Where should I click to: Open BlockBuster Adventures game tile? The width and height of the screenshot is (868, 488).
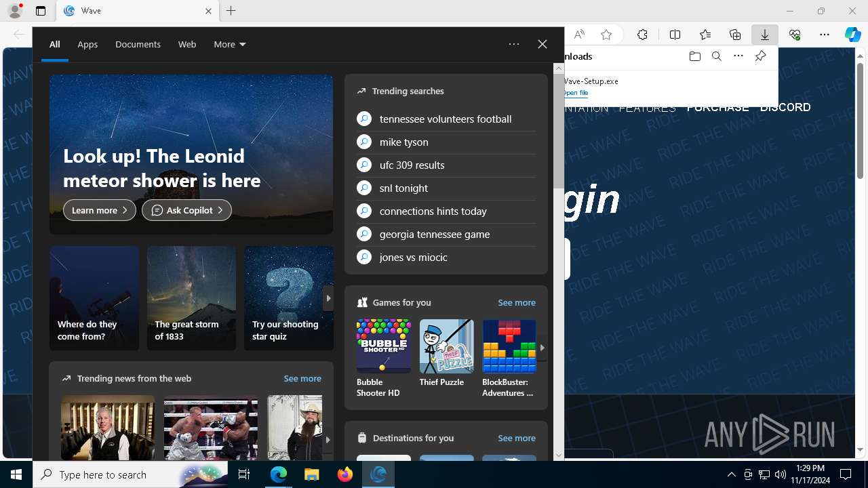[x=509, y=359]
